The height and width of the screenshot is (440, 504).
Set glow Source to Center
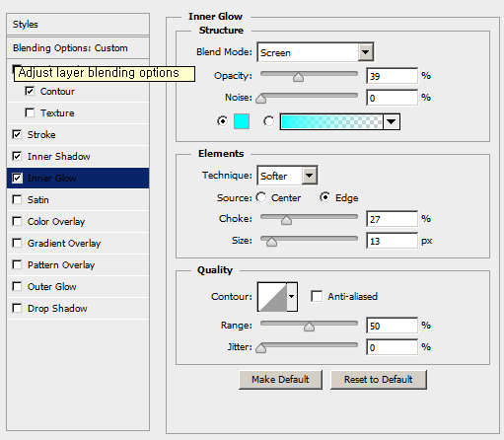[261, 197]
